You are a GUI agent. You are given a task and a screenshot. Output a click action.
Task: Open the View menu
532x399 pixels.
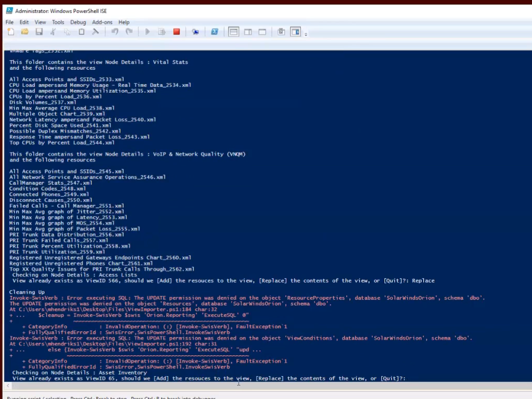(40, 22)
